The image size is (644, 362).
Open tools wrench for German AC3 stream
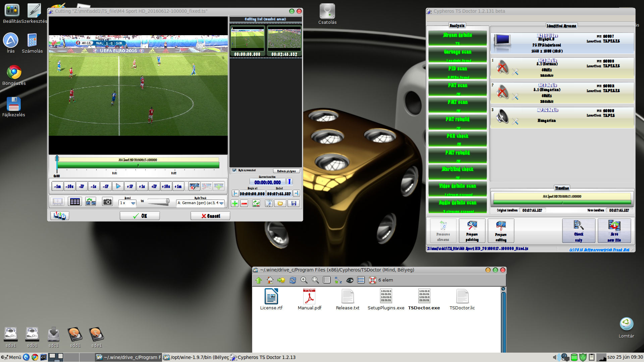[515, 72]
